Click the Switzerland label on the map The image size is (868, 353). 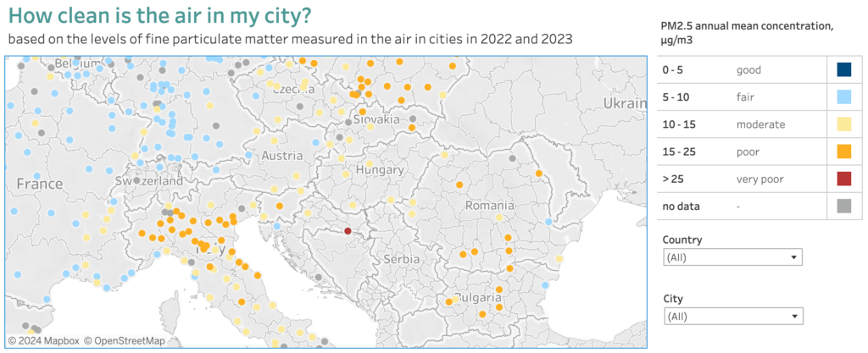point(149,181)
